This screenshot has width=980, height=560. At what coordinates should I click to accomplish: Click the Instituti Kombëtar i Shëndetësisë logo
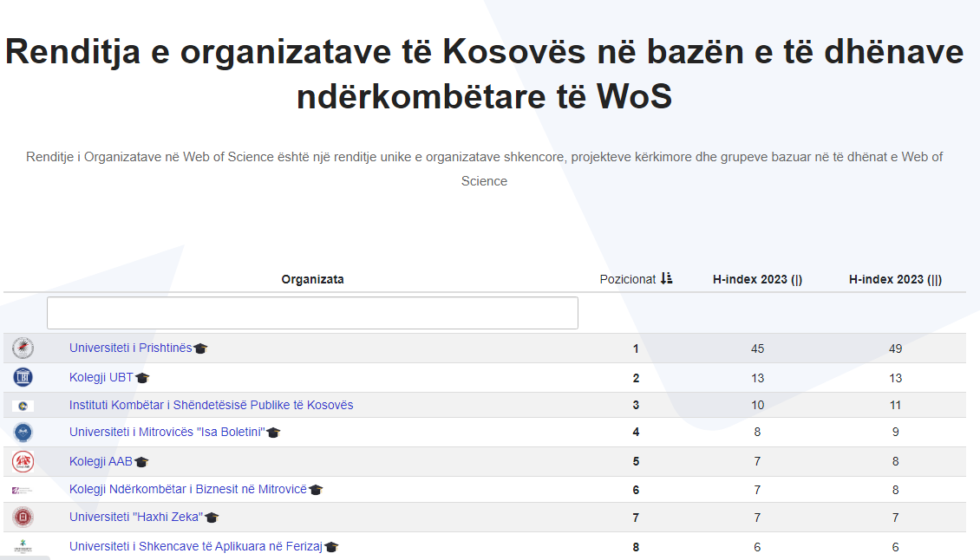pos(23,406)
